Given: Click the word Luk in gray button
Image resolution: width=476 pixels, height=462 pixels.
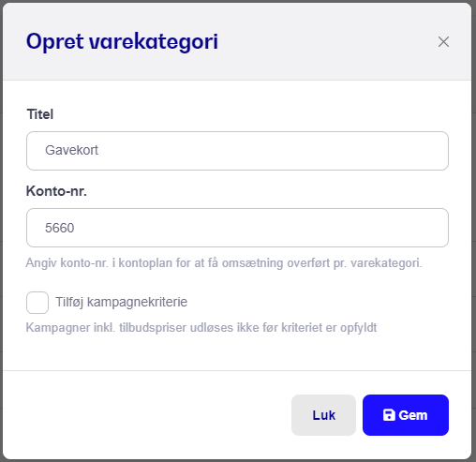Looking at the screenshot, I should (324, 415).
